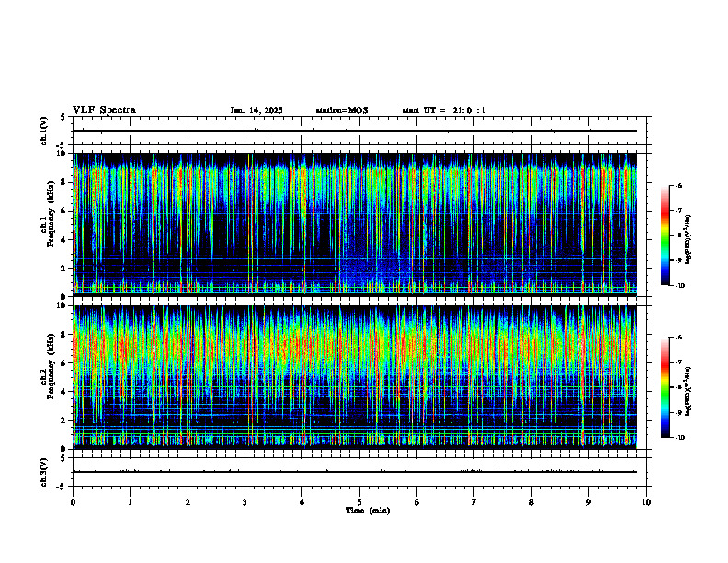
Task: Click the "2" tick on the Time axis
Action: [188, 502]
